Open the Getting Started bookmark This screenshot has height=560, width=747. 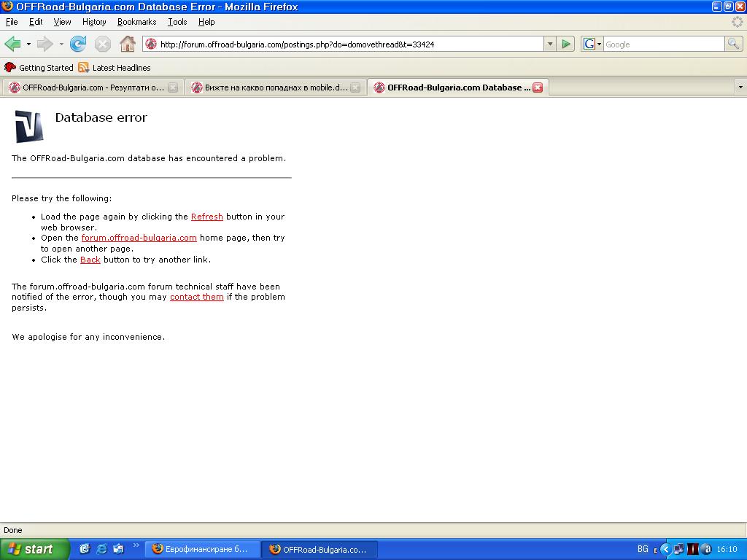point(39,68)
